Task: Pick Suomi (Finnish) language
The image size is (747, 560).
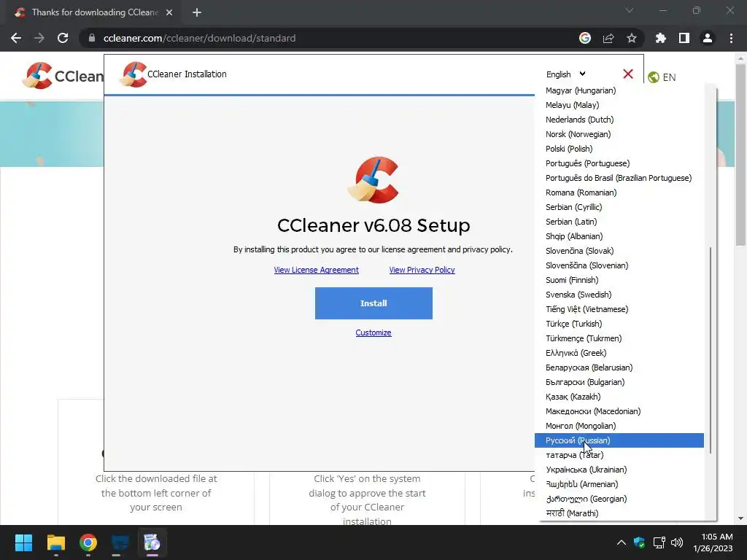Action: pyautogui.click(x=619, y=280)
